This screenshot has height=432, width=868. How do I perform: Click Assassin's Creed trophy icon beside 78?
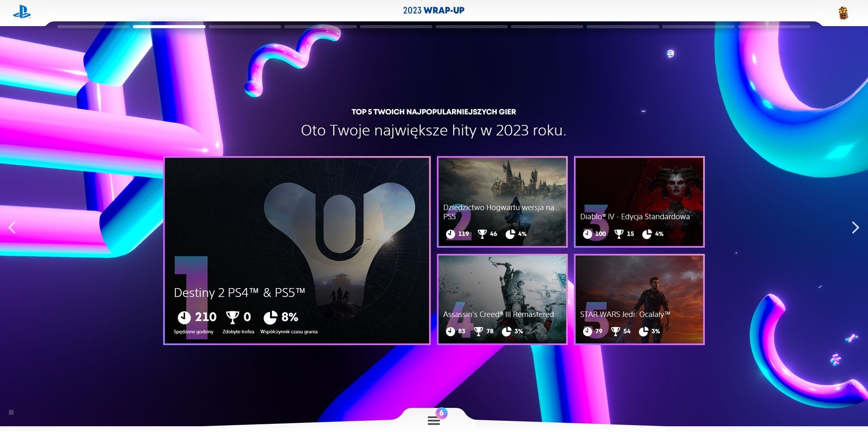[x=478, y=332]
